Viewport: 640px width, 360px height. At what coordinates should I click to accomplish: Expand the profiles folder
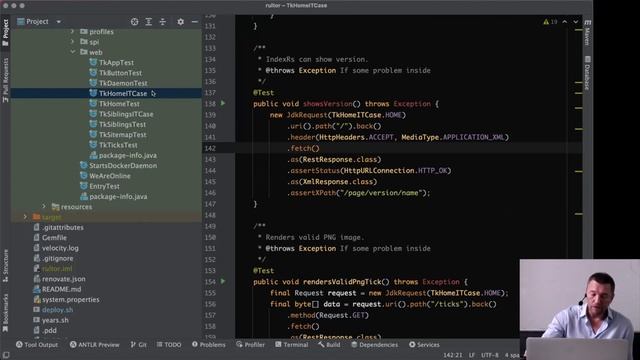[73, 31]
